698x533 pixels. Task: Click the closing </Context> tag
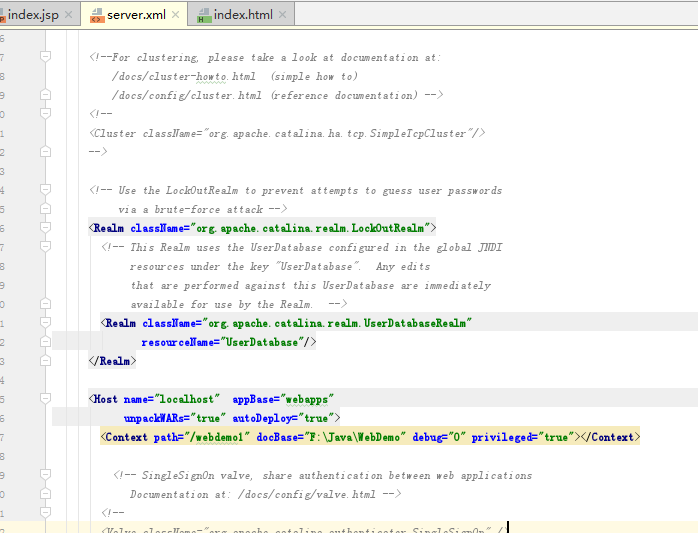click(x=610, y=437)
